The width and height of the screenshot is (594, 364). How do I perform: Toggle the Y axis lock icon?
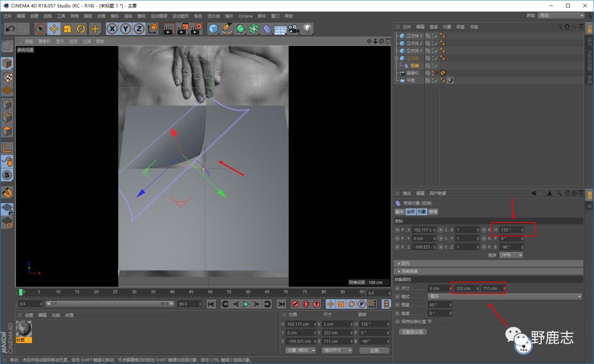point(126,29)
